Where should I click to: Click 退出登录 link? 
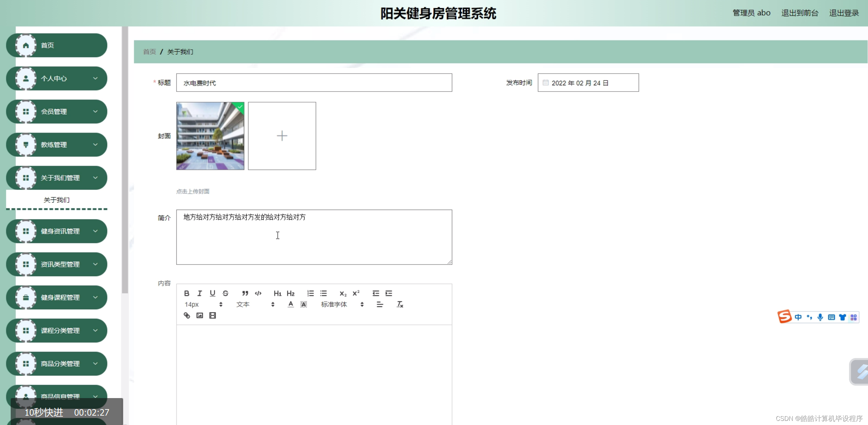click(844, 13)
